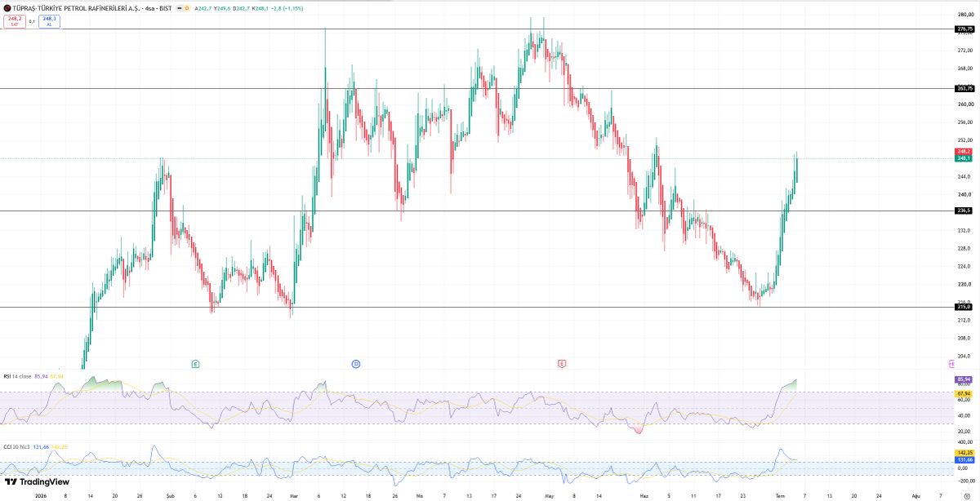Viewport: 980px width, 501px height.
Task: Click the Mar month label on time axis
Action: point(294,495)
